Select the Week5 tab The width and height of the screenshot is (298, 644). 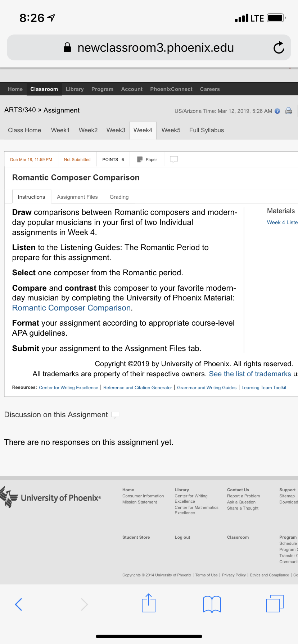(x=171, y=130)
